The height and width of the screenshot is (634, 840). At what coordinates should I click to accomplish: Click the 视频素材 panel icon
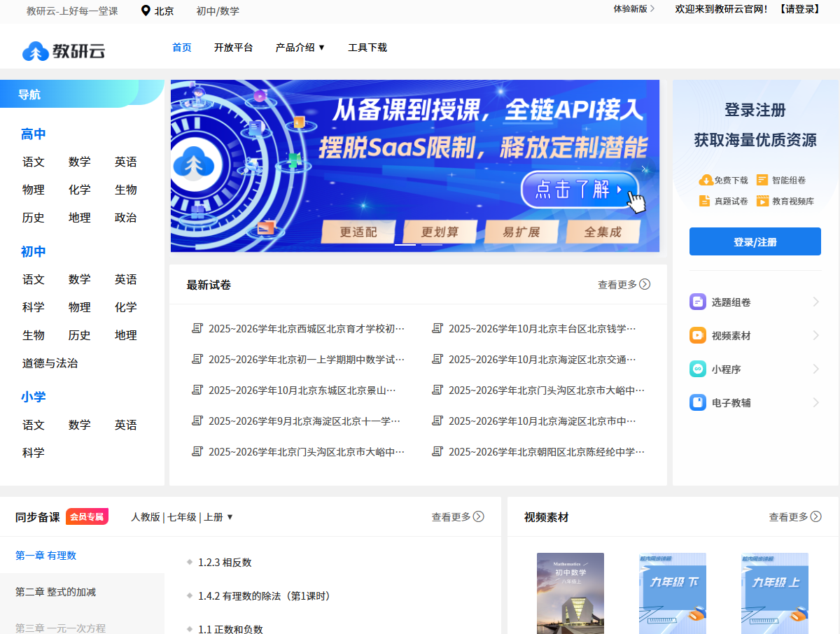click(697, 335)
